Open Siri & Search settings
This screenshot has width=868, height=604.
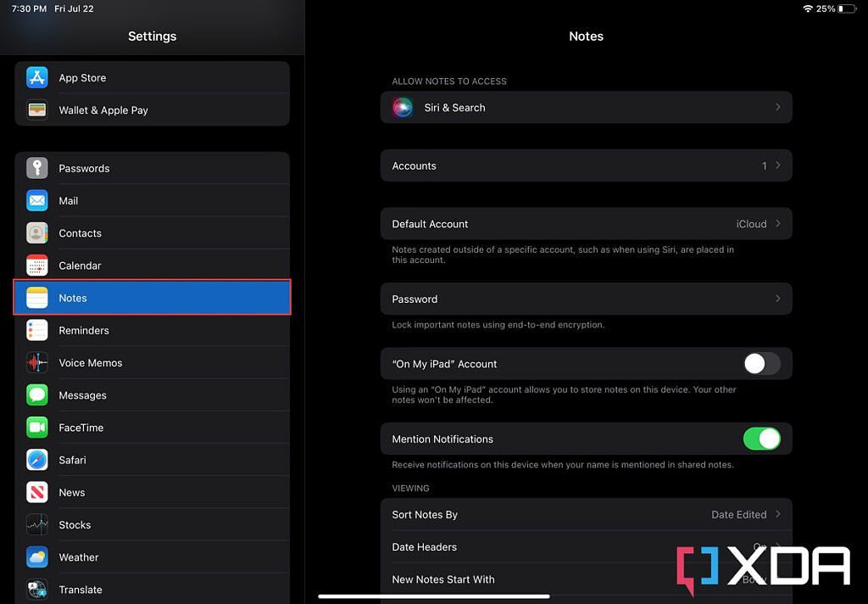pos(587,108)
